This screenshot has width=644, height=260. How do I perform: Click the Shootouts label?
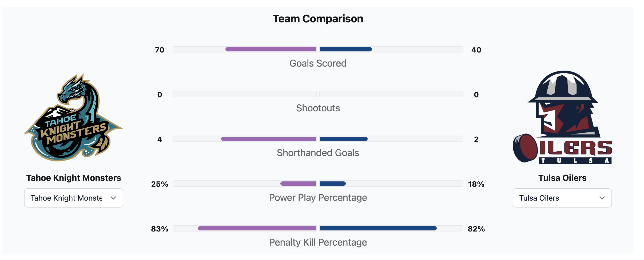click(318, 108)
